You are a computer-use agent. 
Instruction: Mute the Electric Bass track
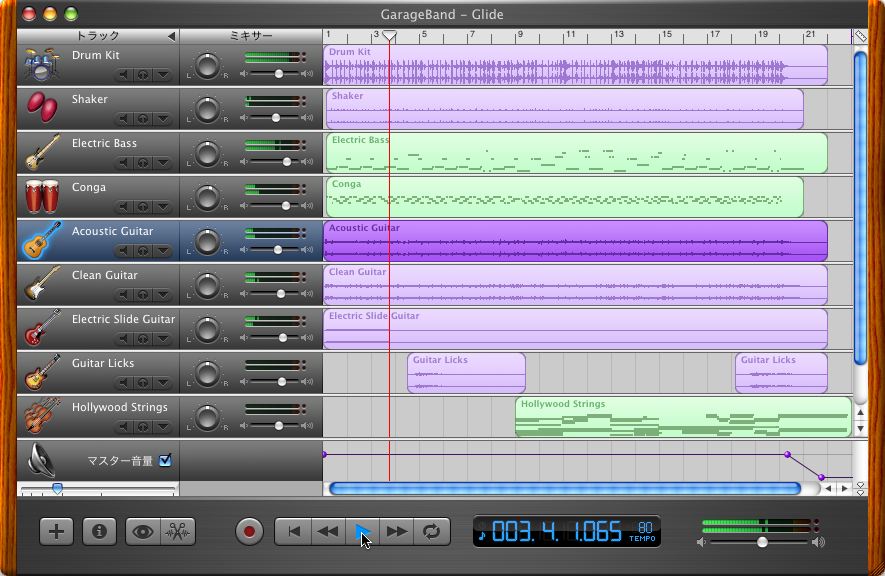124,162
